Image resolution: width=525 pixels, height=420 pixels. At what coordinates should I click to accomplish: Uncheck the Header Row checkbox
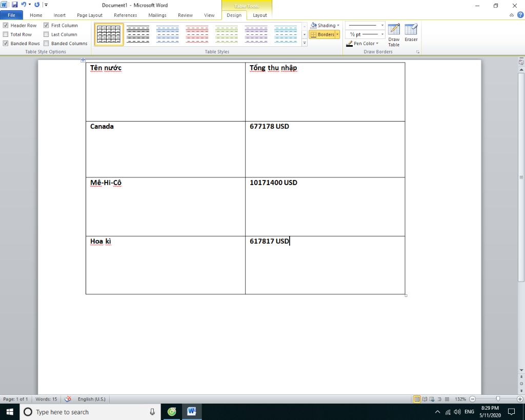[x=6, y=25]
